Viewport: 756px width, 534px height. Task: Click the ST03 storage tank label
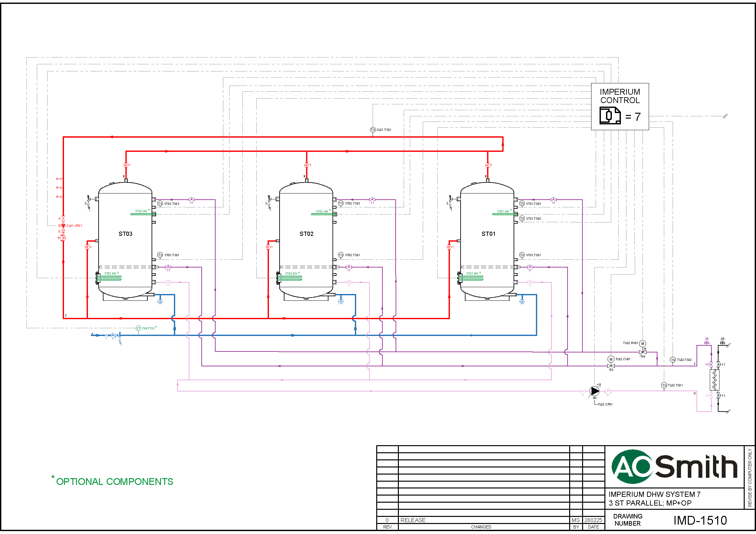point(125,234)
